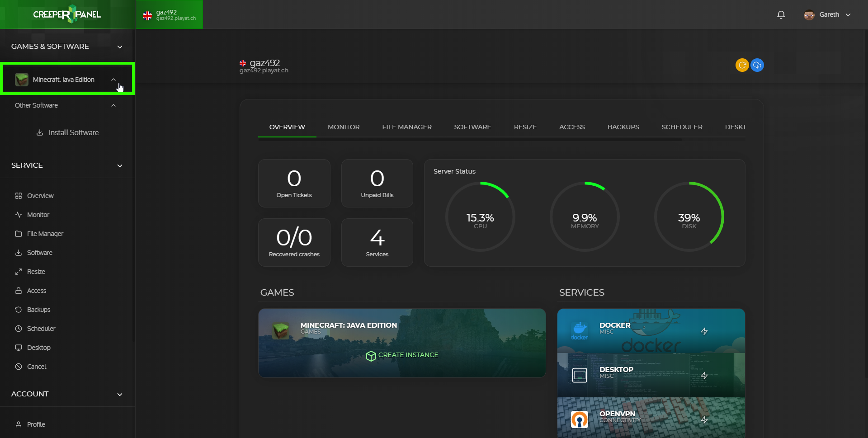Image resolution: width=868 pixels, height=438 pixels.
Task: Click the File Manager folder icon
Action: pyautogui.click(x=19, y=234)
